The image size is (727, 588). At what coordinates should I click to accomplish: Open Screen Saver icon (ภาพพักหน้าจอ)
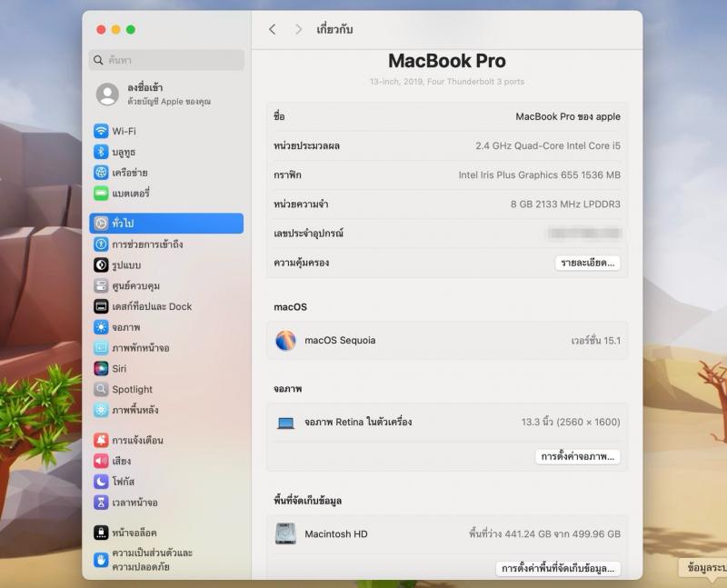click(x=101, y=347)
